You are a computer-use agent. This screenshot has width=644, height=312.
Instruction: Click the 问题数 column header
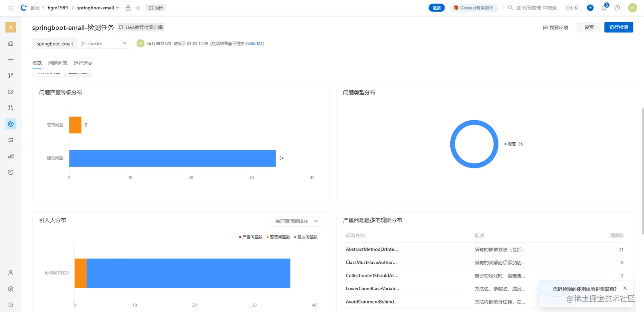click(616, 236)
